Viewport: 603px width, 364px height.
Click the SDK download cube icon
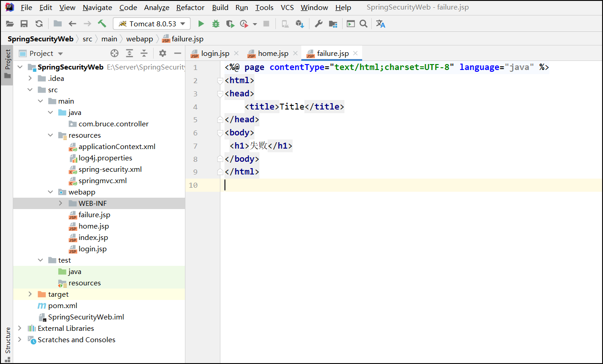pyautogui.click(x=299, y=24)
